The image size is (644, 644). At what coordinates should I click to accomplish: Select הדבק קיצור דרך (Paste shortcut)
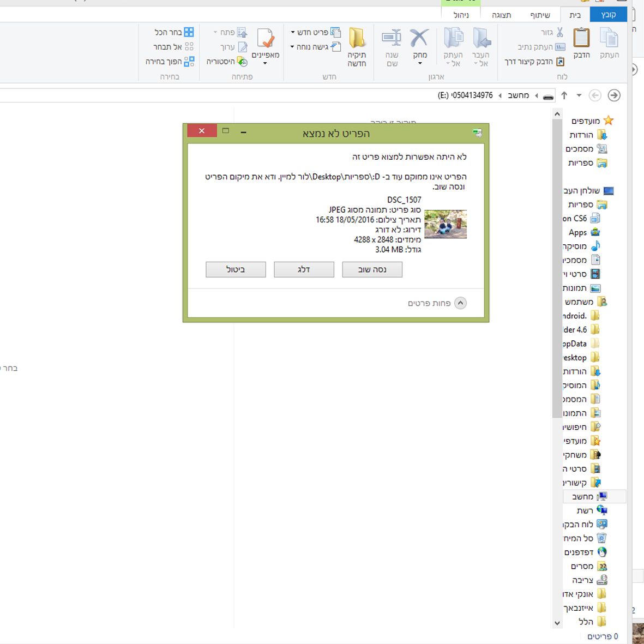coord(534,62)
